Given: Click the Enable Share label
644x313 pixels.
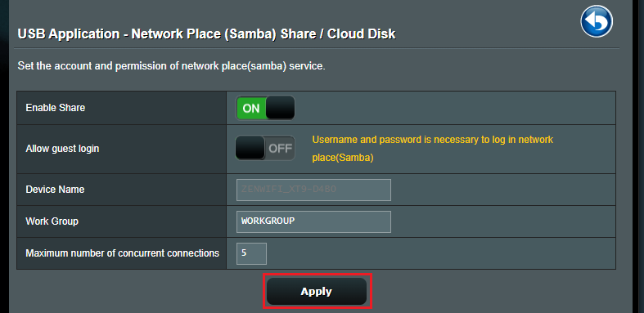Looking at the screenshot, I should pos(56,108).
